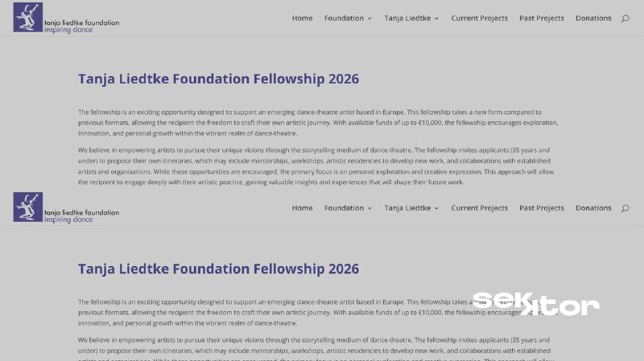Click the foundation logo in the lower header
The width and height of the screenshot is (644, 361).
(x=66, y=207)
